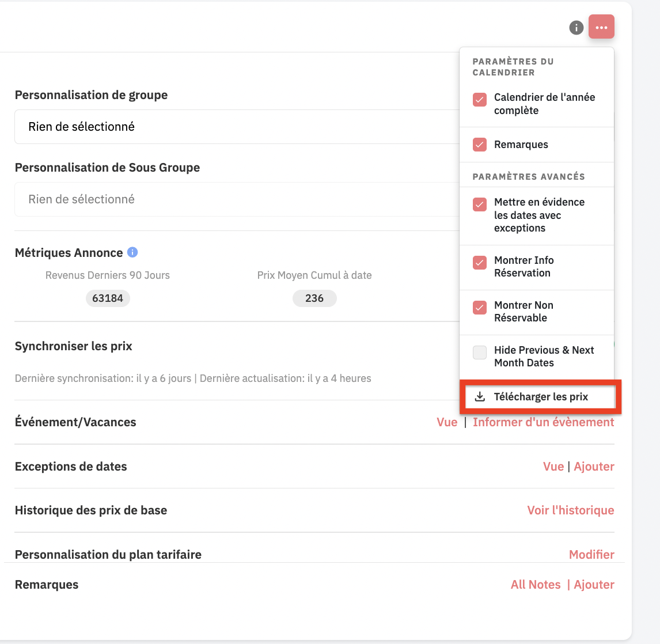The image size is (660, 644).
Task: Open All Notes link in Remarques
Action: tap(536, 585)
